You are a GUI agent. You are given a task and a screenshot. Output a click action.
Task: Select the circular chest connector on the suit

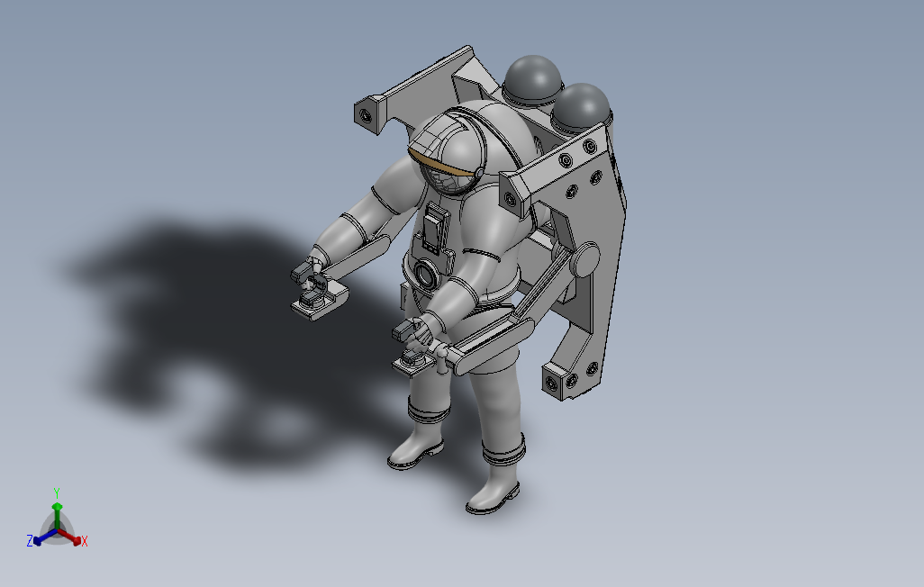tap(425, 274)
